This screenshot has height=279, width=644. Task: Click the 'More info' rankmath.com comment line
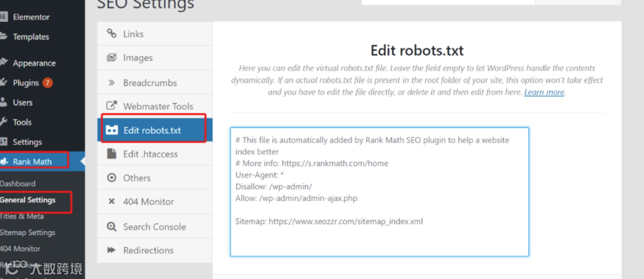tap(312, 163)
